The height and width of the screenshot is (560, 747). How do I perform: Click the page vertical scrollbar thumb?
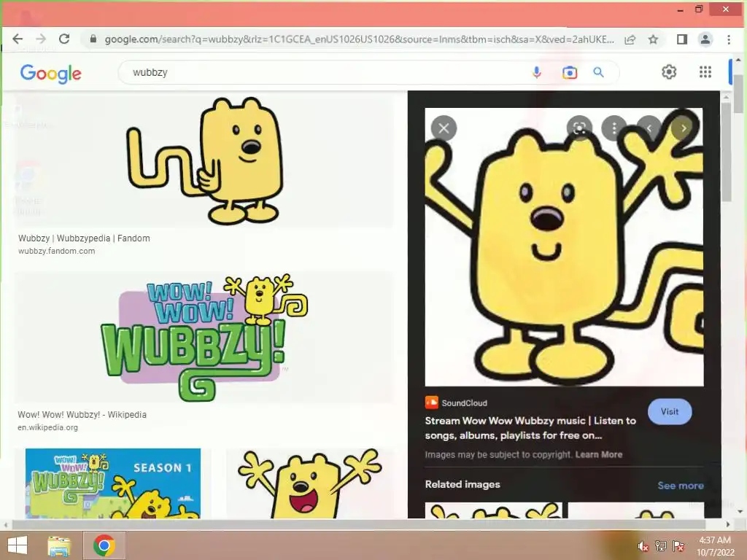[x=739, y=94]
